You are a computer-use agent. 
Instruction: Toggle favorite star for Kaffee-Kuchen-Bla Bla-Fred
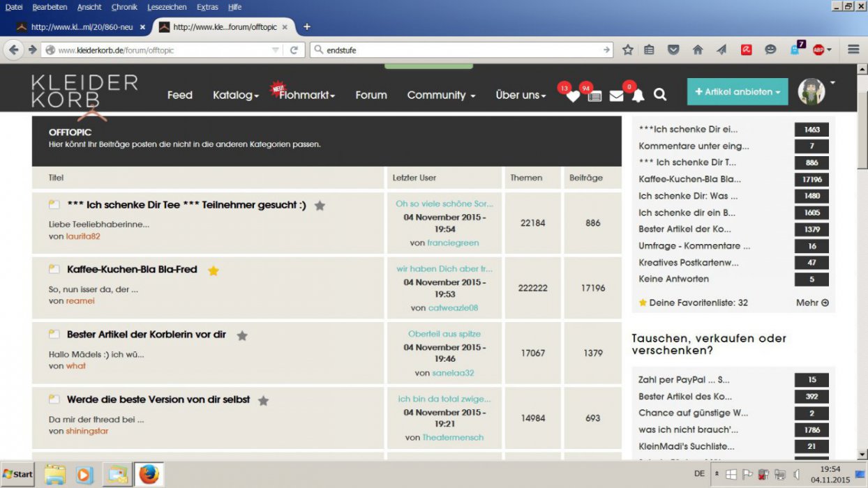214,270
